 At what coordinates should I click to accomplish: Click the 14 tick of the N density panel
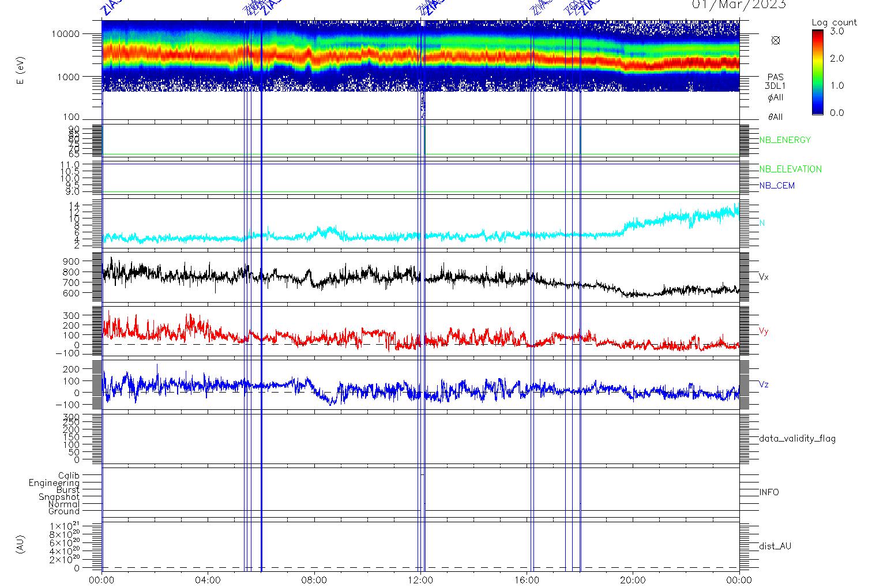(75, 205)
